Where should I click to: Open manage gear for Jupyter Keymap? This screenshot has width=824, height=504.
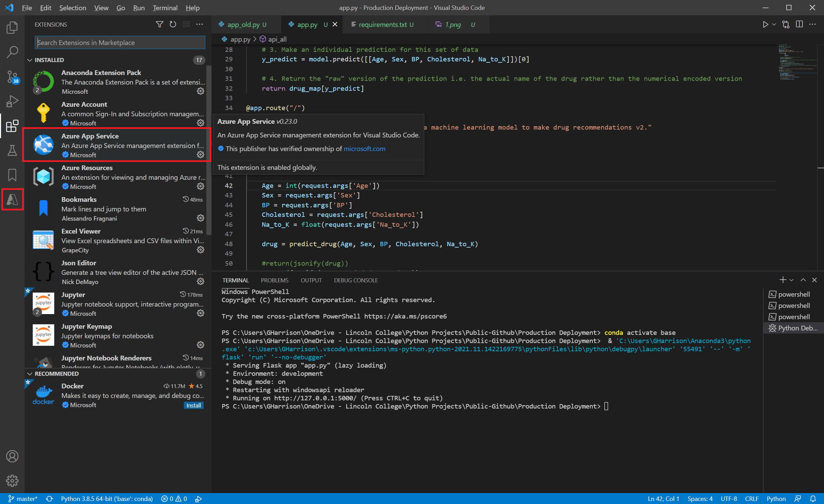click(x=201, y=345)
